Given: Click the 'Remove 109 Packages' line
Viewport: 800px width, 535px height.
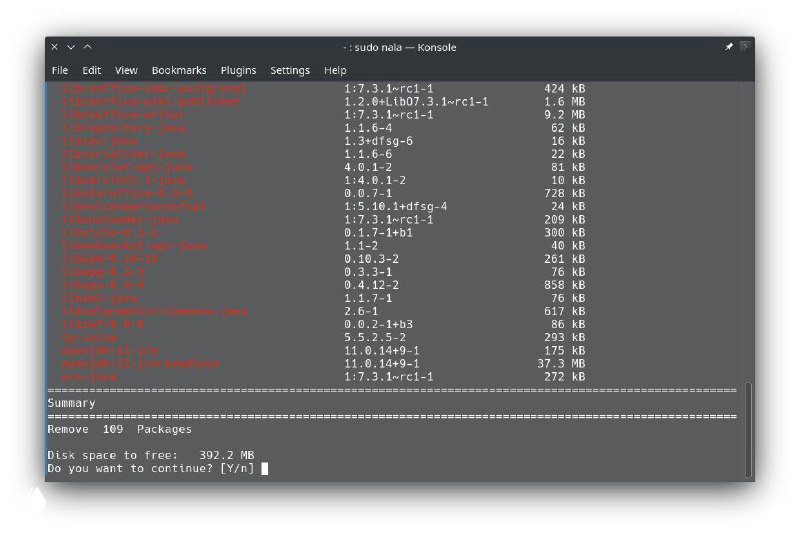Looking at the screenshot, I should click(x=119, y=429).
